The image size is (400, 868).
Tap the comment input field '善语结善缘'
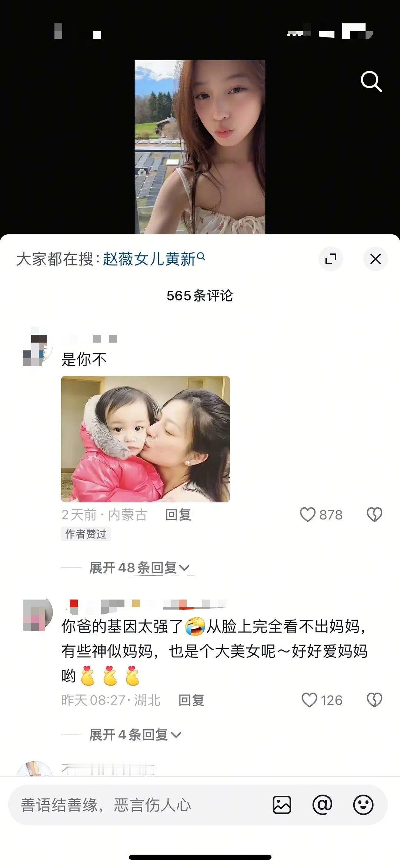(141, 805)
